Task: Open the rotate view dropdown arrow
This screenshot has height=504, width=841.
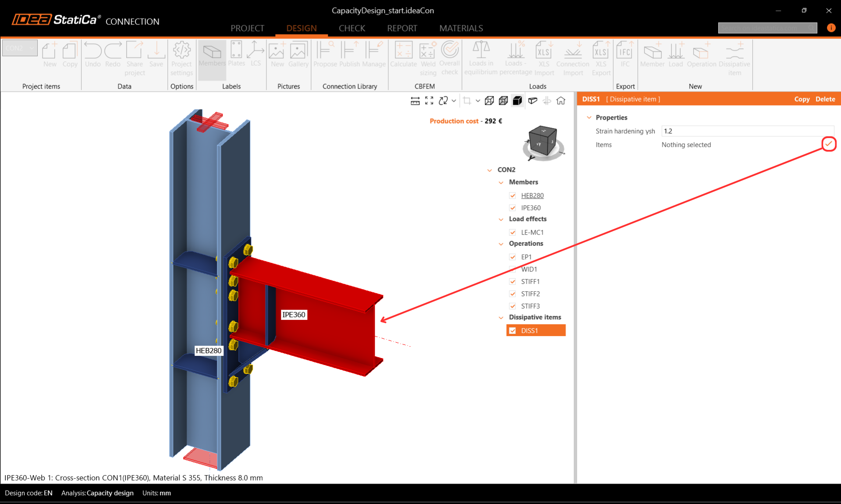Action: coord(454,101)
